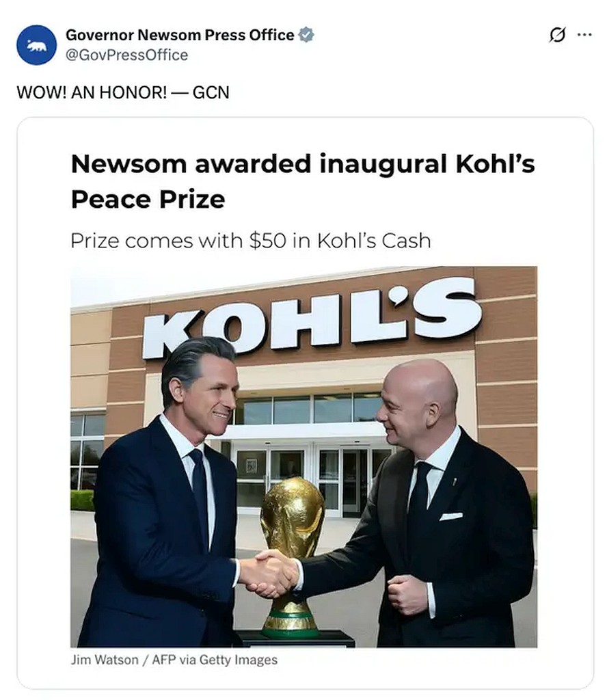Open the three-dot more options menu

pos(584,35)
